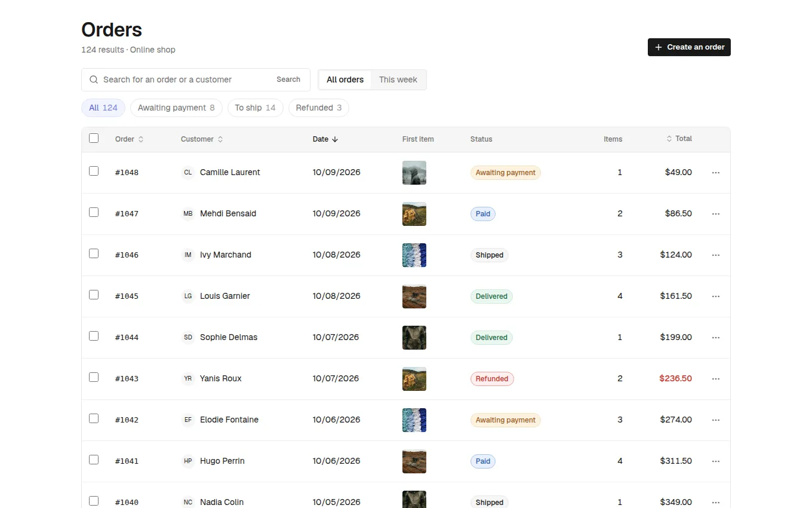812x508 pixels.
Task: Open customer Louis Garnier
Action: coord(225,296)
